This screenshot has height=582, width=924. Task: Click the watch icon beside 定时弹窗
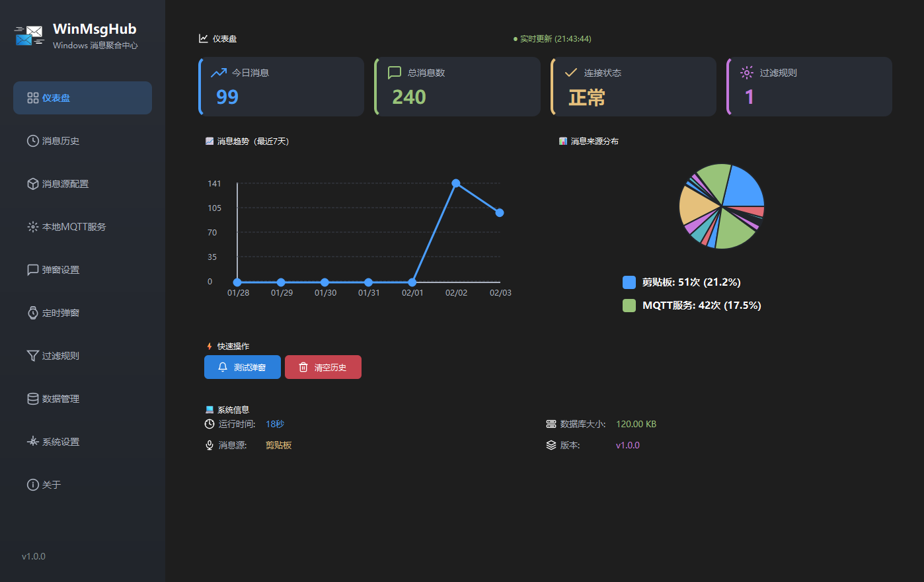click(32, 313)
